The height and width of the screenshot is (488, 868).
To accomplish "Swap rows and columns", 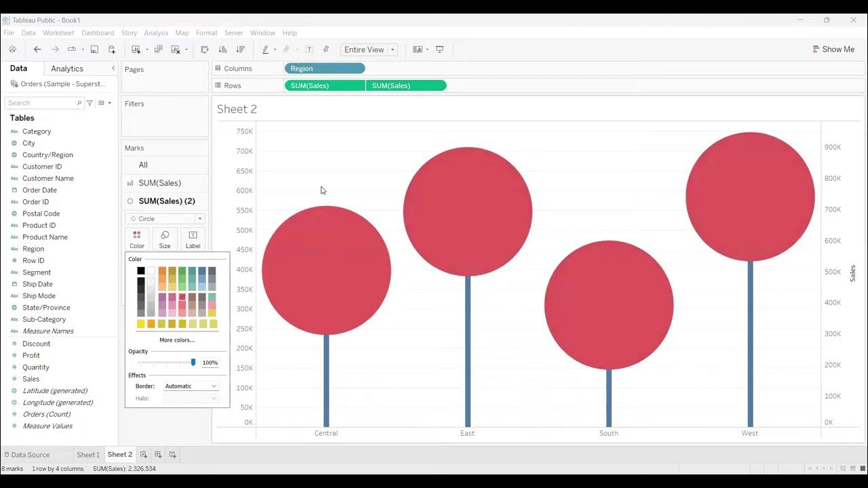I will pos(205,49).
